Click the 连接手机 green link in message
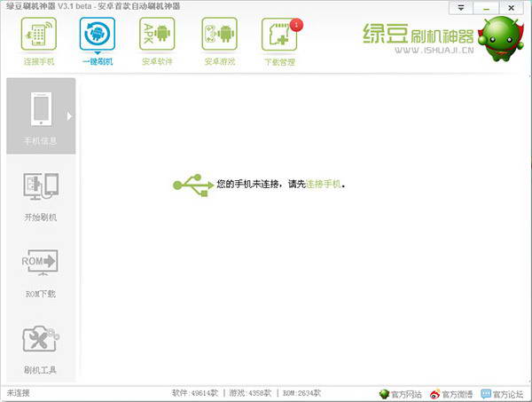 tap(323, 185)
